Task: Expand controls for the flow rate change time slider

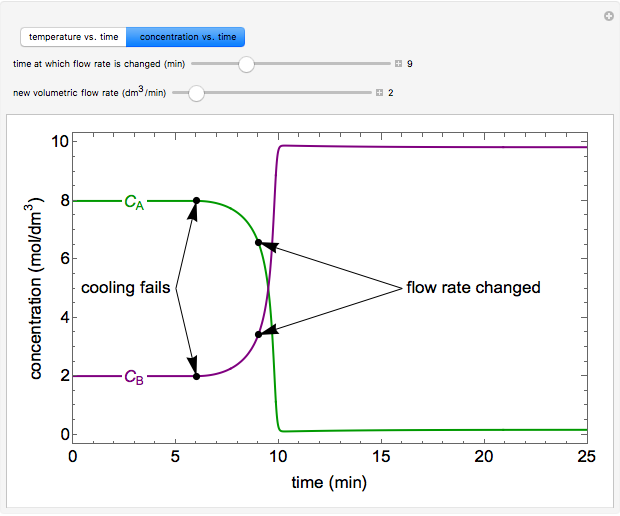Action: click(x=398, y=64)
